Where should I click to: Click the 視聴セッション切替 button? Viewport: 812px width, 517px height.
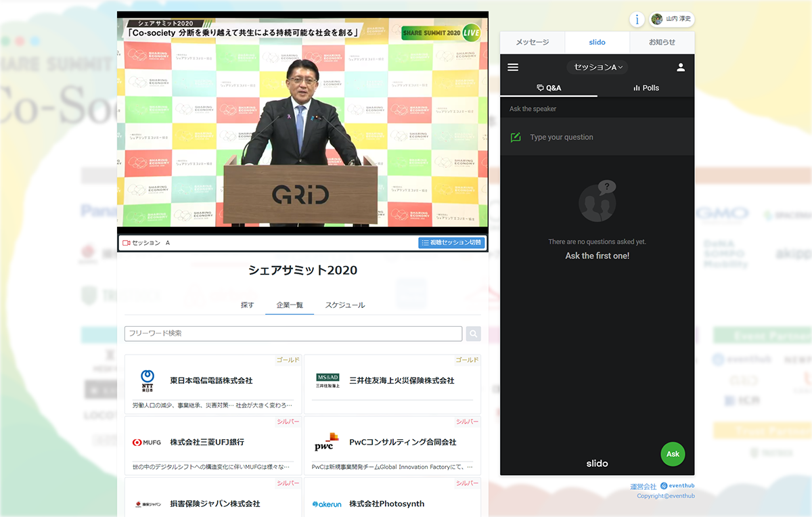click(451, 242)
